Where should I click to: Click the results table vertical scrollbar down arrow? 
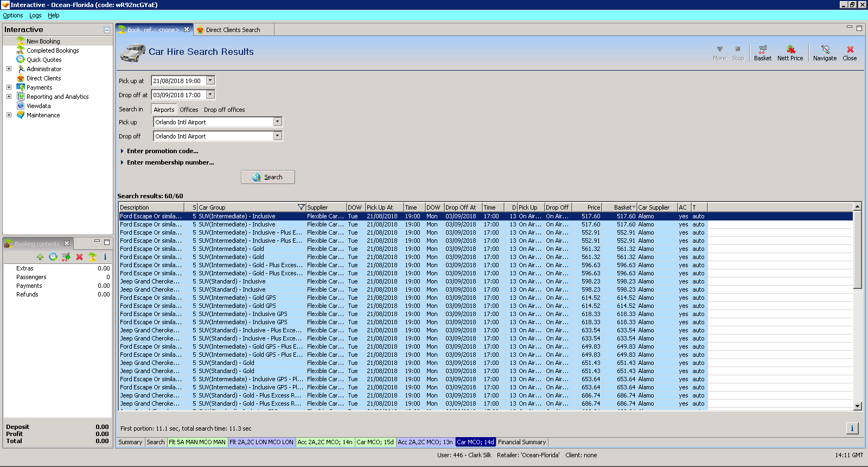click(x=857, y=406)
